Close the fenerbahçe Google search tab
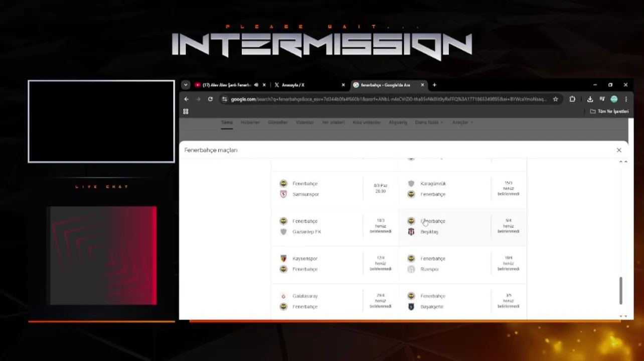Viewport: 644px width, 361px height. (x=423, y=85)
